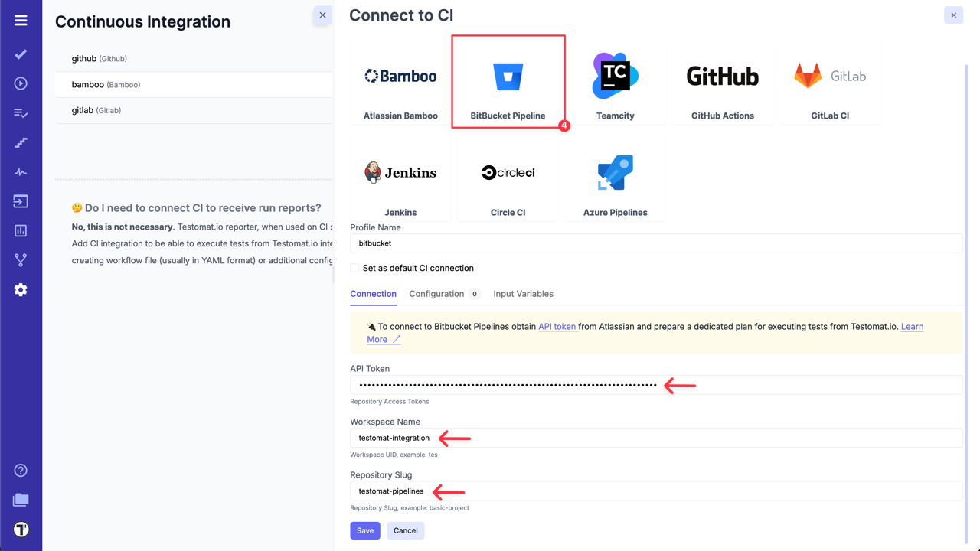Open the Runs play icon in sidebar
This screenshot has height=551, width=980.
click(x=21, y=83)
